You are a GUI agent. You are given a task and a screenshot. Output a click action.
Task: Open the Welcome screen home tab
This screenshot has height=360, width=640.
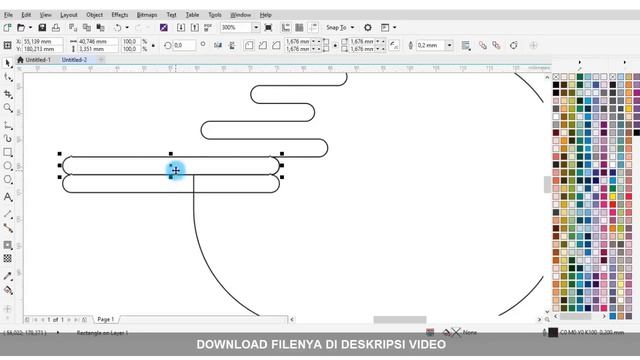20,60
